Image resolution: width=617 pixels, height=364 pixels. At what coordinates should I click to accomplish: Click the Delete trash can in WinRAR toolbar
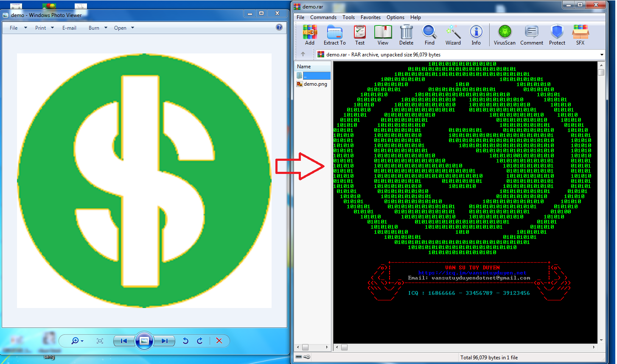[406, 35]
